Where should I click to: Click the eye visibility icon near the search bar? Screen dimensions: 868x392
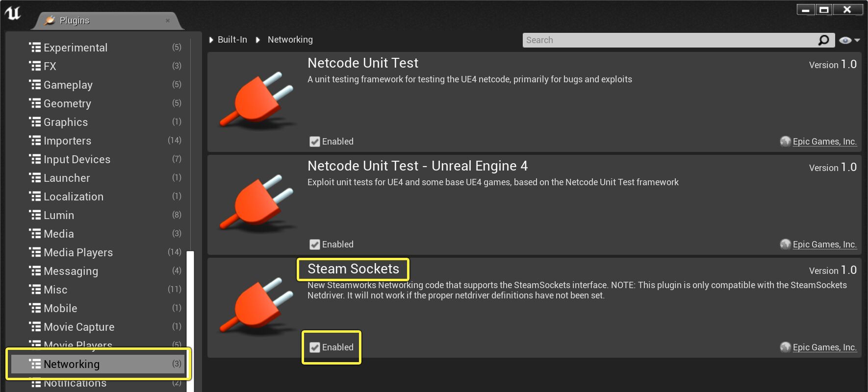tap(846, 40)
